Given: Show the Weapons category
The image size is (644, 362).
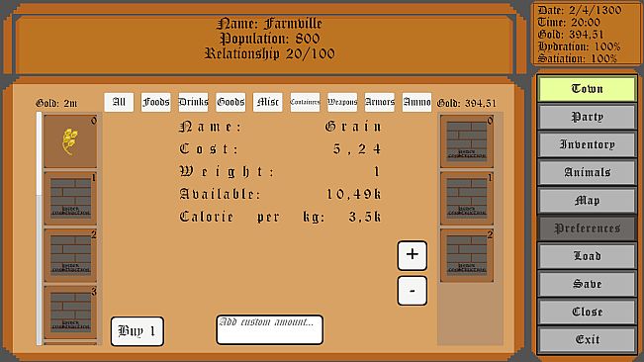Looking at the screenshot, I should click(x=342, y=102).
